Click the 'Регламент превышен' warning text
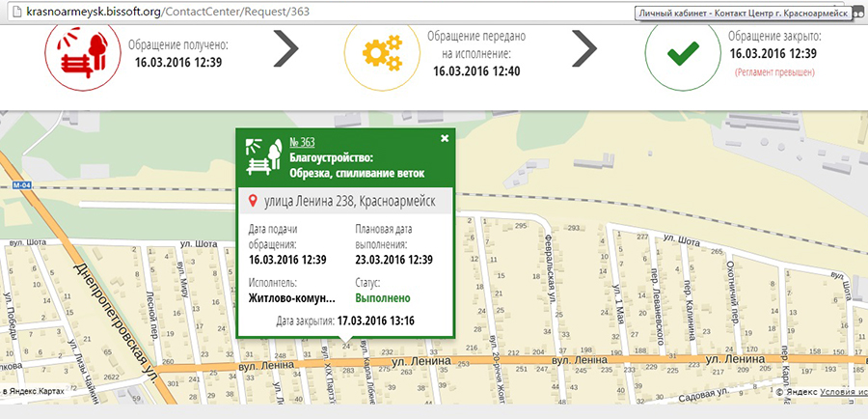 (774, 72)
